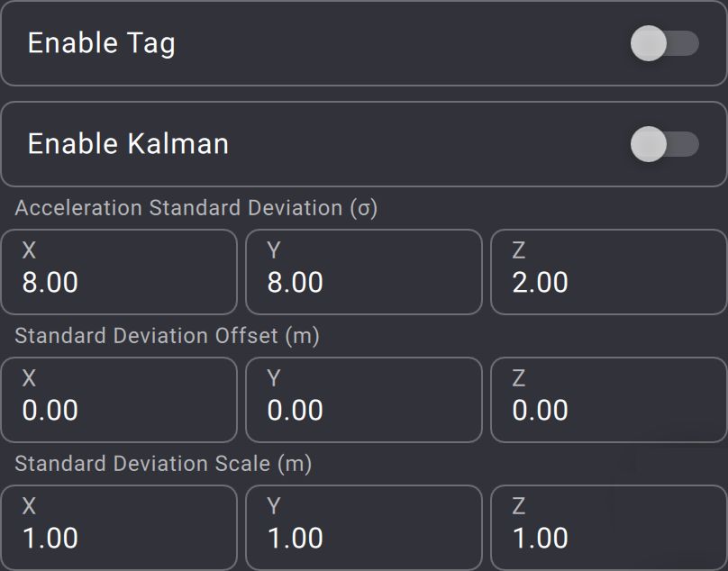Click the Standard Deviation Scale (m) heading
Image resolution: width=728 pixels, height=571 pixels.
163,464
